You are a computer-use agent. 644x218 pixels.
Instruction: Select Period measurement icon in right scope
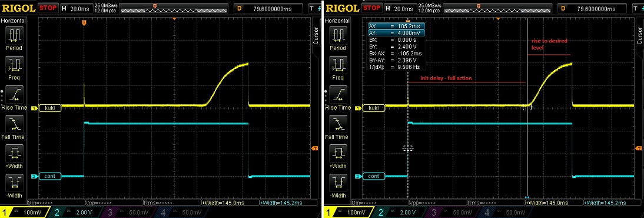[338, 35]
